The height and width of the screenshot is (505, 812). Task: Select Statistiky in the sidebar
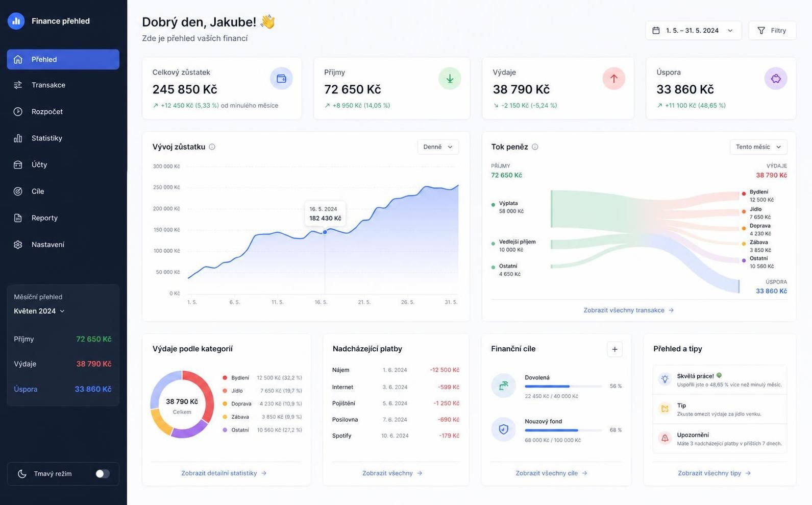(x=63, y=138)
